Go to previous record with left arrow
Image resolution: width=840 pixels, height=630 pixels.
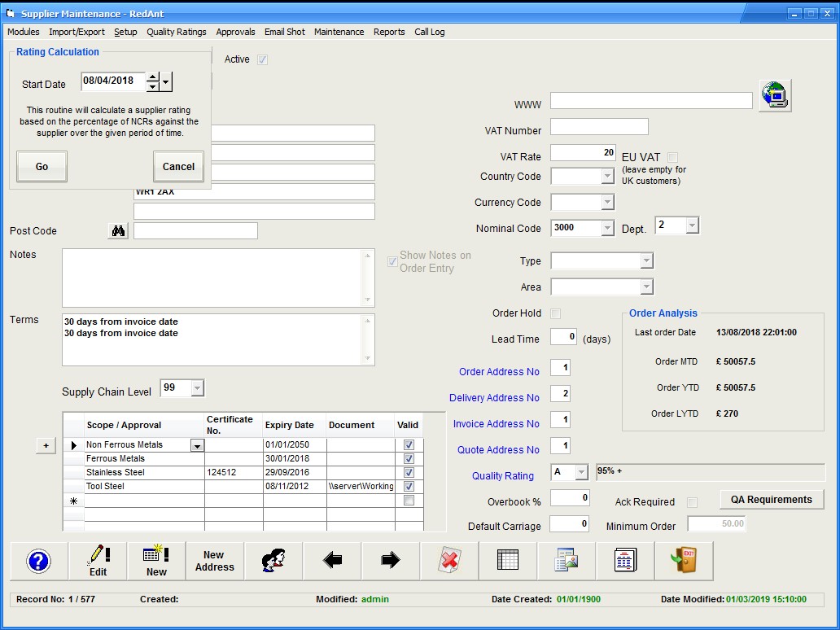[332, 561]
